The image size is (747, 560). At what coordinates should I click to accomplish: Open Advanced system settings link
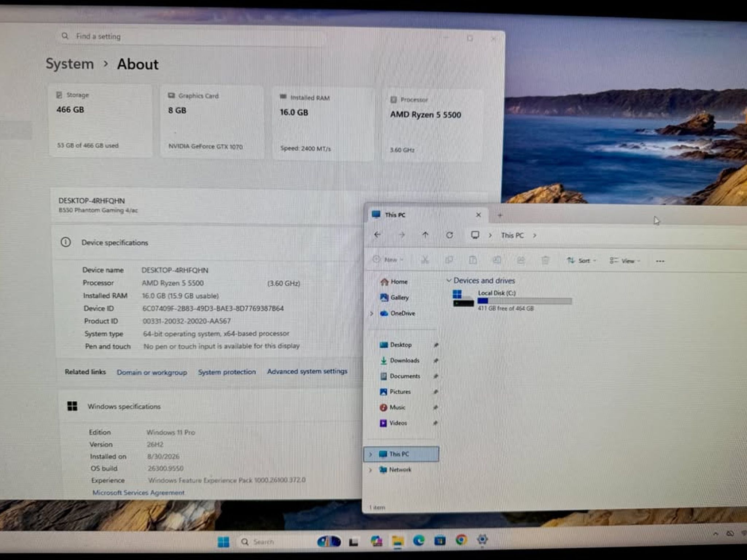[307, 371]
